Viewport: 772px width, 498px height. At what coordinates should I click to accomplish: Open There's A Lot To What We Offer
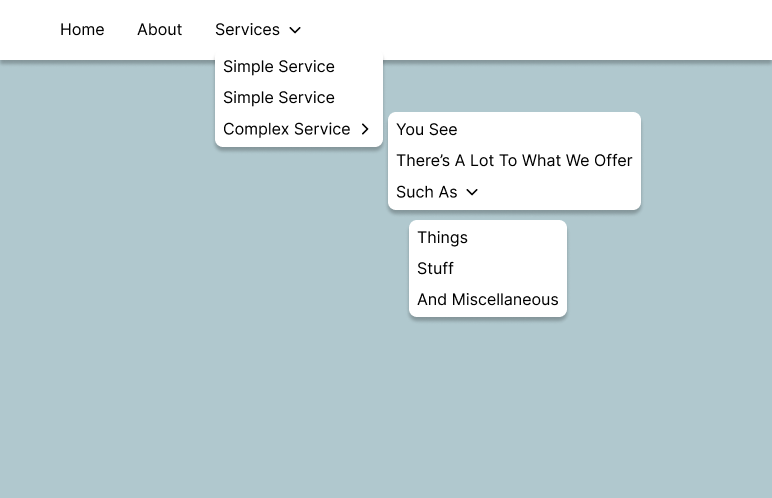(514, 161)
